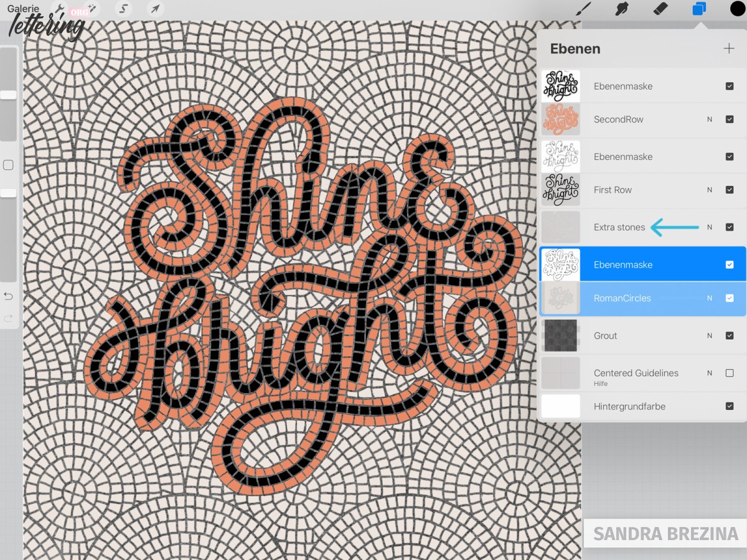Add a new layer with plus button
Screen dimensions: 747x560
729,49
